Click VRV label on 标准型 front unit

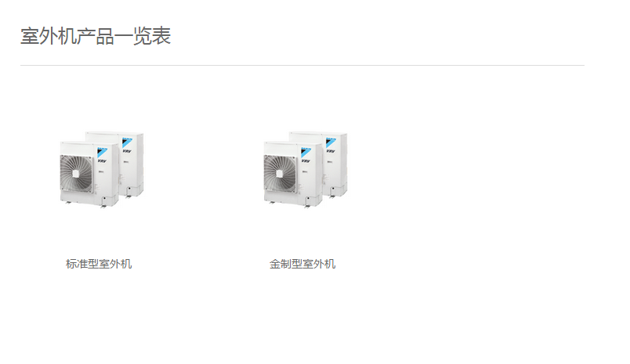pyautogui.click(x=102, y=161)
